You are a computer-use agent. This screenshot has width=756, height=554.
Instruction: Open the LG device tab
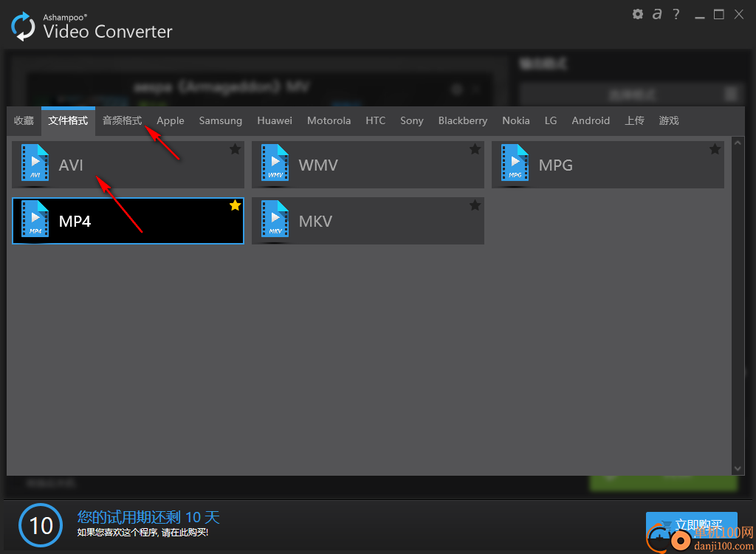551,120
